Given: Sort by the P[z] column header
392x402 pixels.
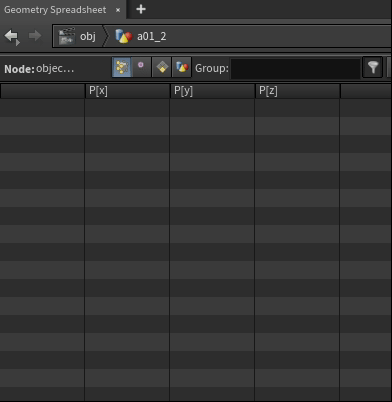Looking at the screenshot, I should pyautogui.click(x=297, y=91).
